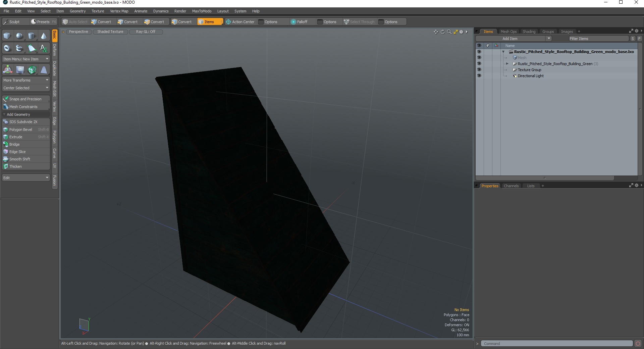The image size is (644, 349).
Task: Open the Perspective view type button
Action: [78, 32]
